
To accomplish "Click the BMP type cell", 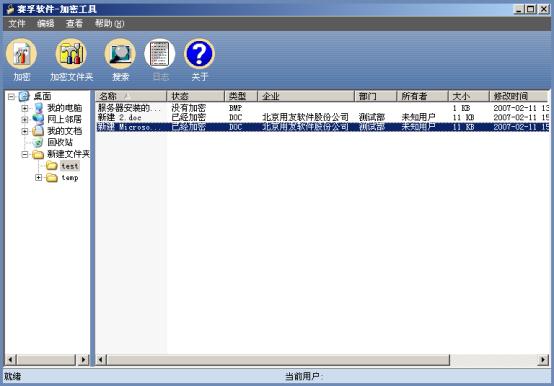I will coord(235,108).
